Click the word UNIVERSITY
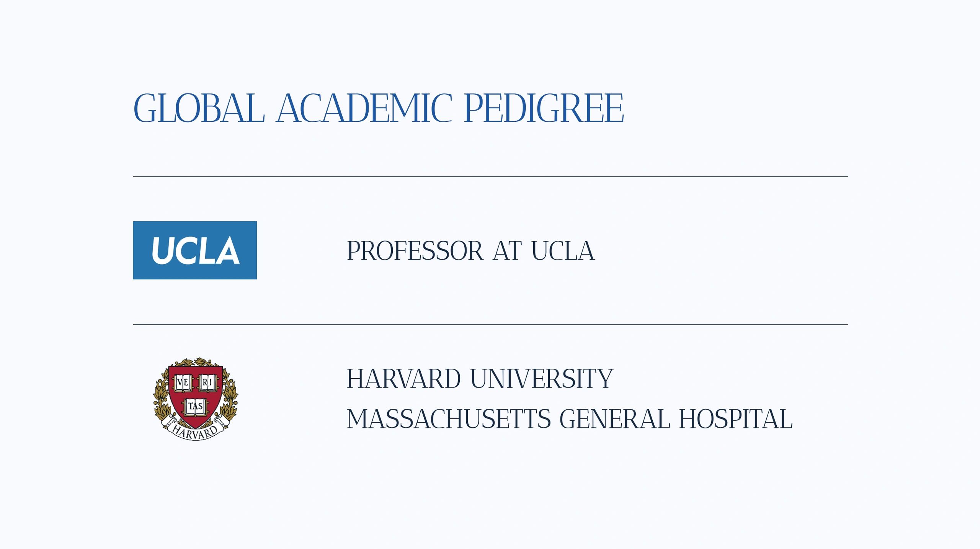The height and width of the screenshot is (549, 980). [x=542, y=379]
